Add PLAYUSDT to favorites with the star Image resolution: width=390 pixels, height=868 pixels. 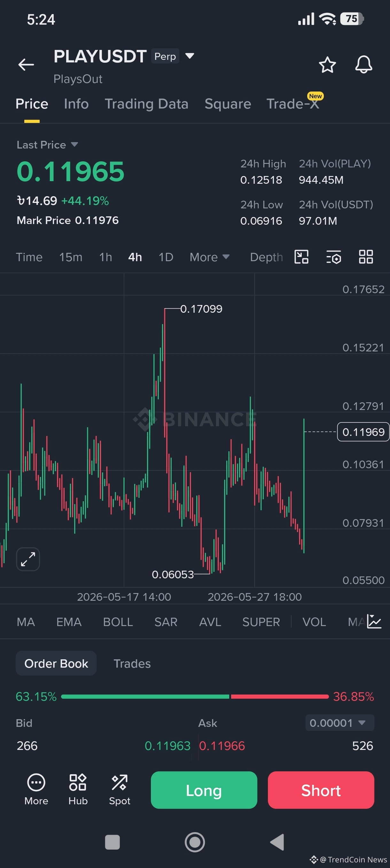(327, 64)
